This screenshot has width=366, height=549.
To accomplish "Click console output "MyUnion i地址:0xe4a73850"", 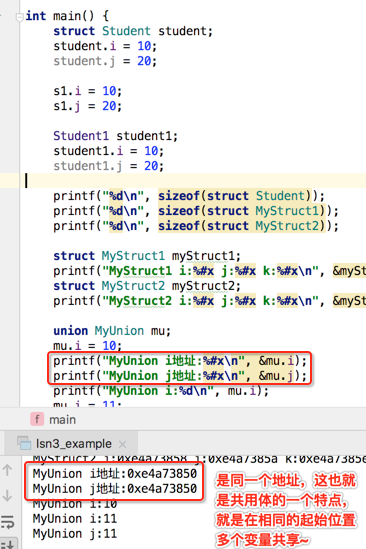I will click(115, 474).
